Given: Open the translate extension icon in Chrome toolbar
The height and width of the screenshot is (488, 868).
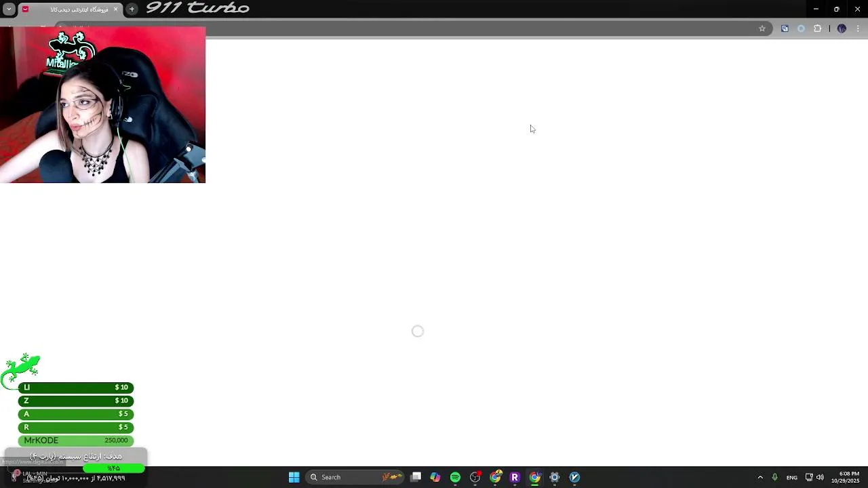Looking at the screenshot, I should coord(785,28).
